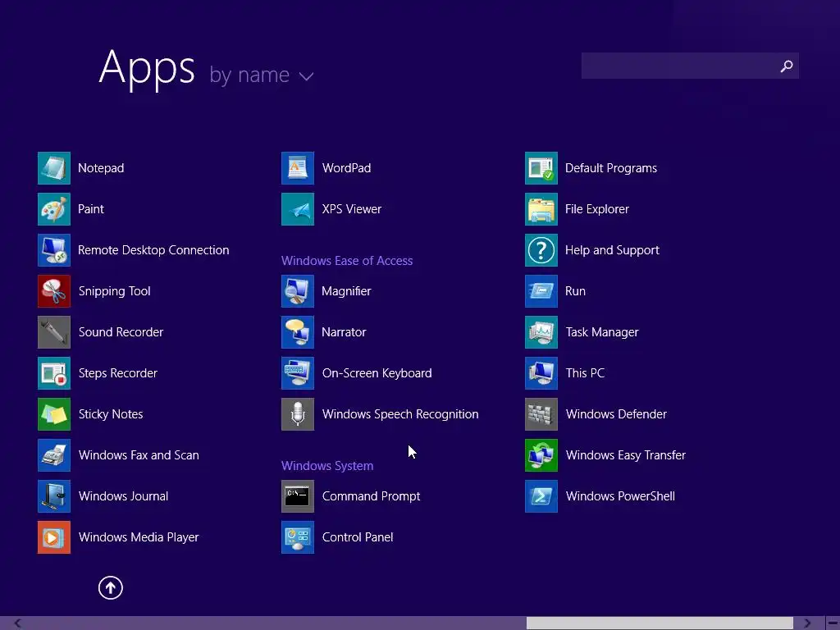Open Sticky Notes icon
This screenshot has height=630, width=840.
pyautogui.click(x=54, y=414)
